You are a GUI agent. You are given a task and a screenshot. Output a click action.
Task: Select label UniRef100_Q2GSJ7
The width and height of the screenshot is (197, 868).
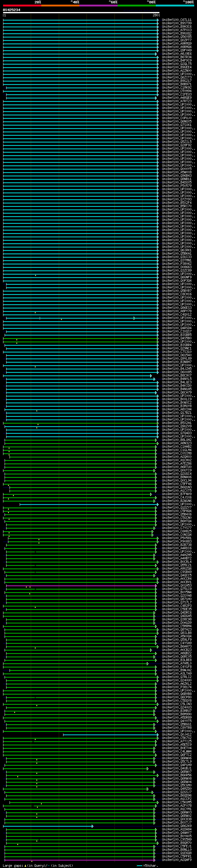coord(177,792)
